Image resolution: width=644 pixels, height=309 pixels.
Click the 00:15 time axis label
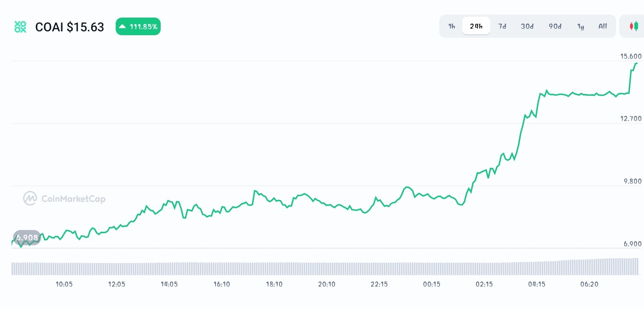431,284
